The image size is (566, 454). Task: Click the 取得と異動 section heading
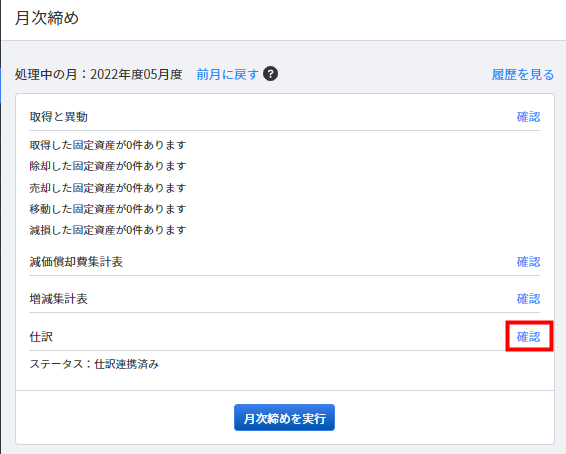(58, 117)
